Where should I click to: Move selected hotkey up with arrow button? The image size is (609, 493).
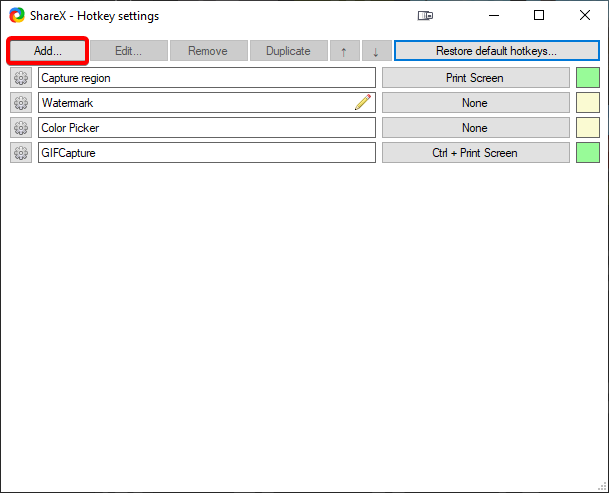pyautogui.click(x=345, y=51)
